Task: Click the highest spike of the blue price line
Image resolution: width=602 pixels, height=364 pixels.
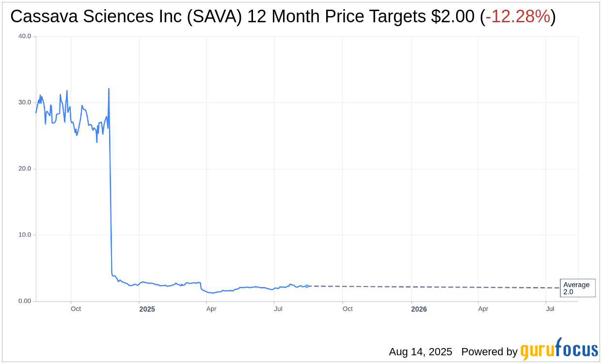Action: [109, 89]
